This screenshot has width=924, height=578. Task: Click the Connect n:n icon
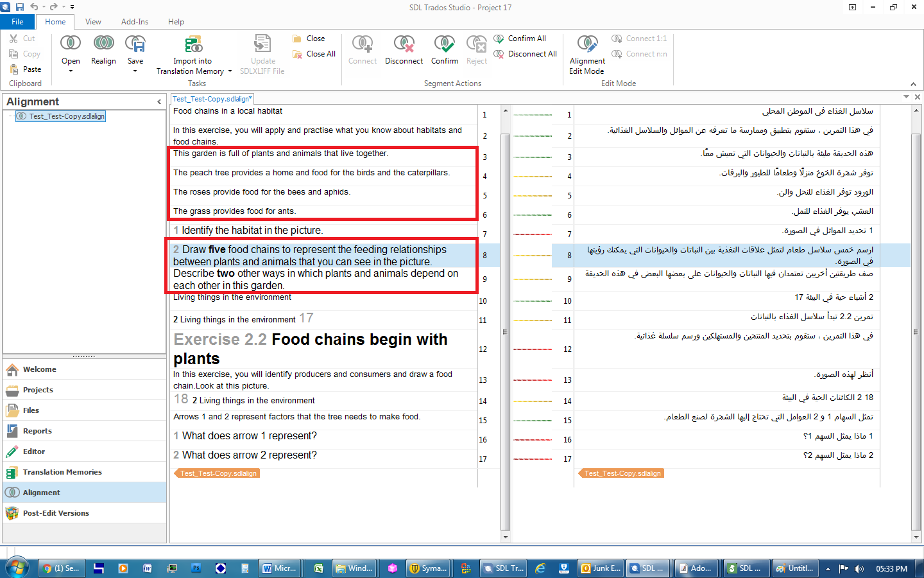[x=617, y=54]
